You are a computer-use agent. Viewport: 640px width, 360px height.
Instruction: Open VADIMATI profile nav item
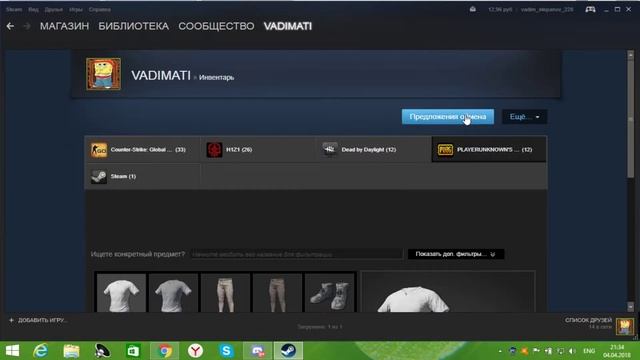pos(288,26)
